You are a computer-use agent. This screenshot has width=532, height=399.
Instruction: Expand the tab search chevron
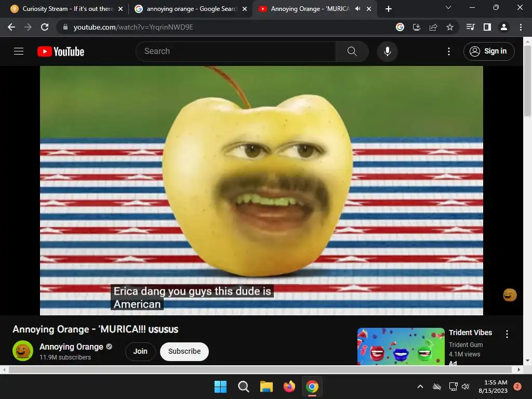(448, 7)
